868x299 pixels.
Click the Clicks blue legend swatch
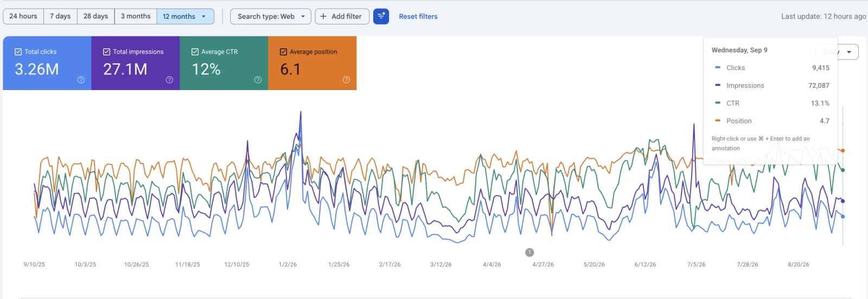coord(718,67)
